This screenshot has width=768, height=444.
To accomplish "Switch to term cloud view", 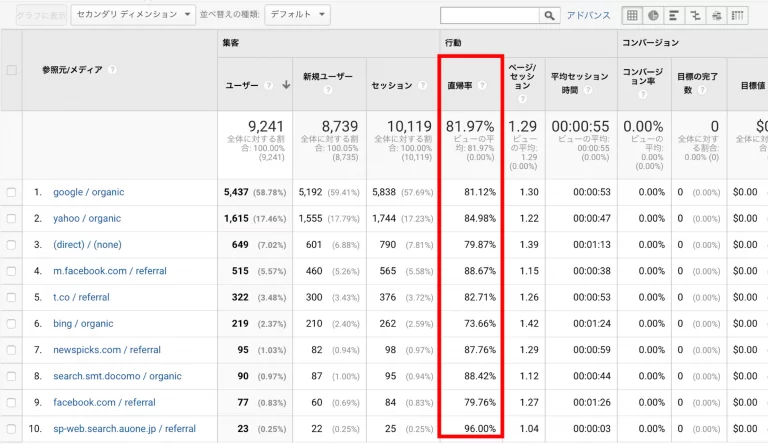I will pyautogui.click(x=716, y=16).
